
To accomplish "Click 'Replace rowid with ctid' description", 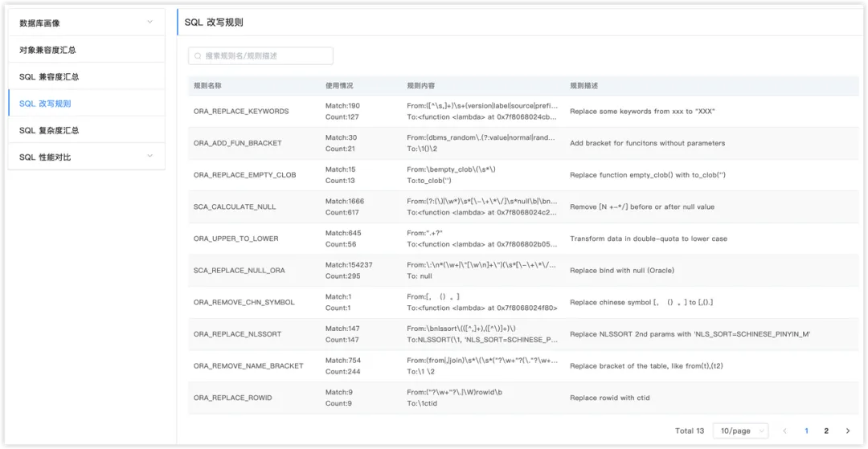I will tap(609, 398).
